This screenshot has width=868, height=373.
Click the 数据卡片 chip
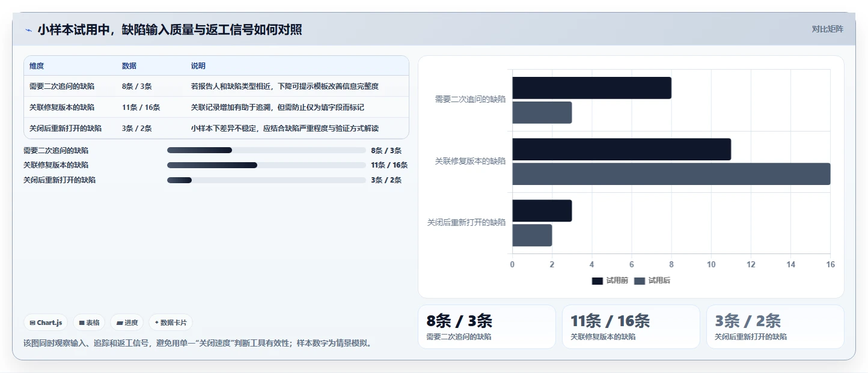click(171, 323)
